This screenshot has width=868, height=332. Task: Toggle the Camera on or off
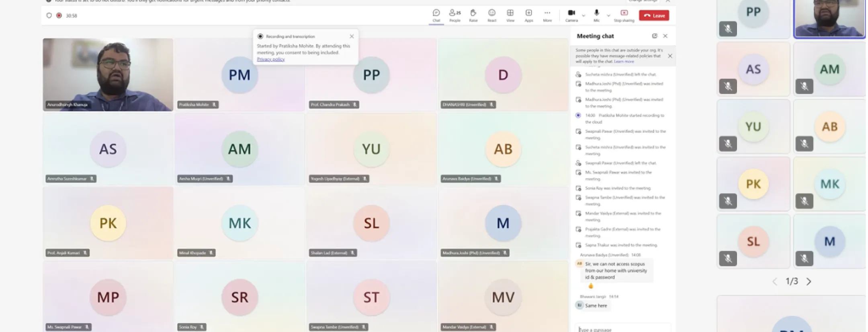[x=571, y=15]
